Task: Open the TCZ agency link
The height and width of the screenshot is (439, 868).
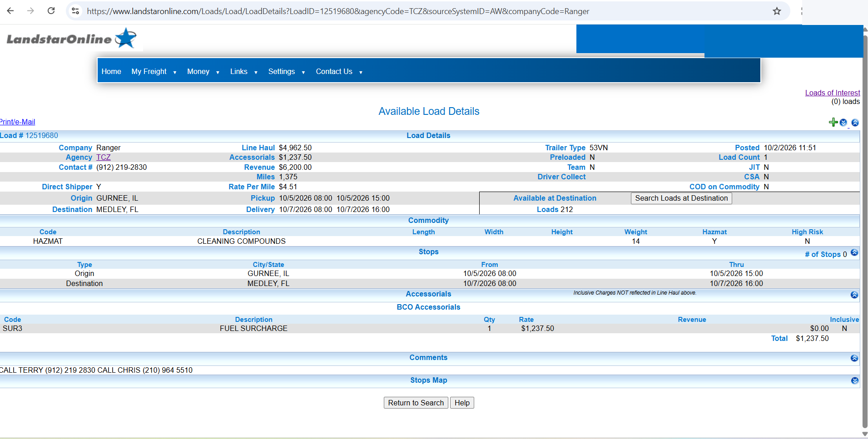Action: point(103,157)
